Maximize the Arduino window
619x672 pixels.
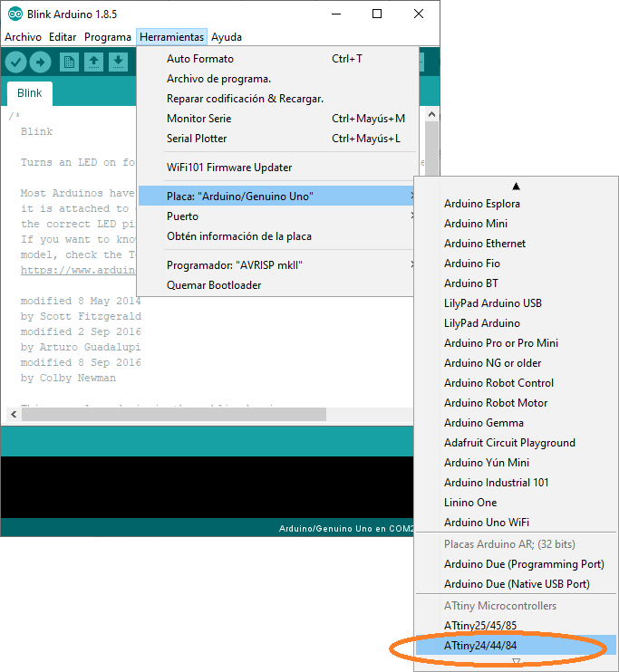[x=377, y=14]
